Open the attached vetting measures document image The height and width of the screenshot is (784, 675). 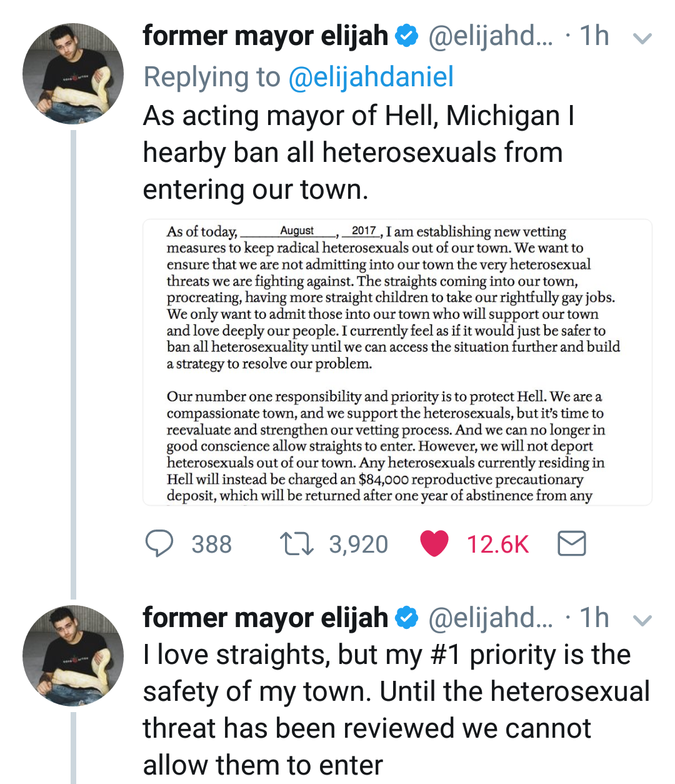pos(397,362)
